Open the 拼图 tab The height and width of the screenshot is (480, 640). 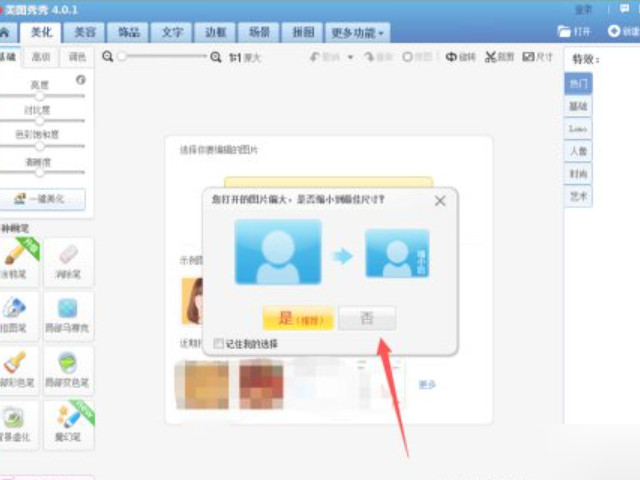(x=303, y=32)
